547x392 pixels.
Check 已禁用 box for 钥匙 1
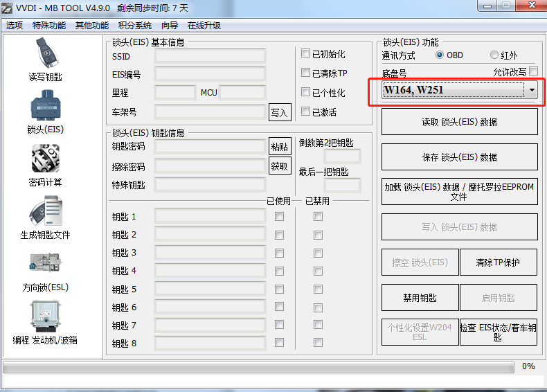[318, 217]
